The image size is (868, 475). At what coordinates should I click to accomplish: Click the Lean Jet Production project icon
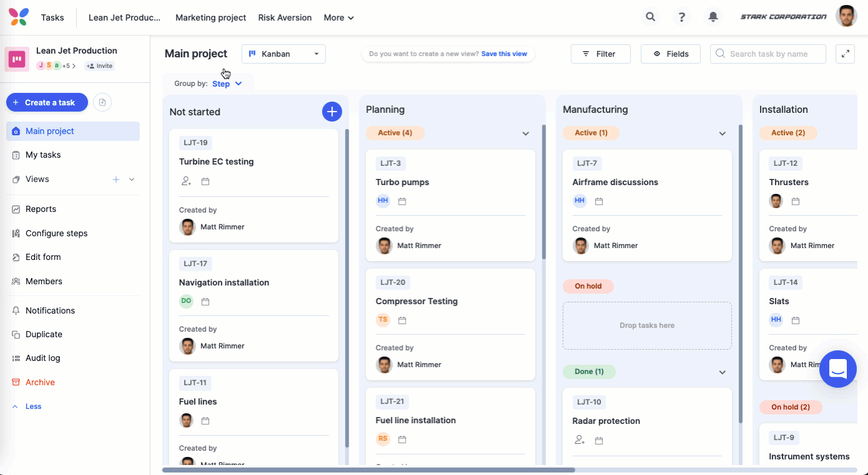(x=17, y=59)
